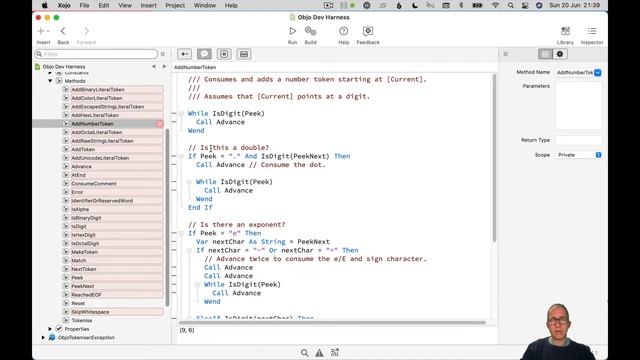Image resolution: width=640 pixels, height=360 pixels.
Task: Click the add-code plus button above editor
Action: [x=184, y=54]
